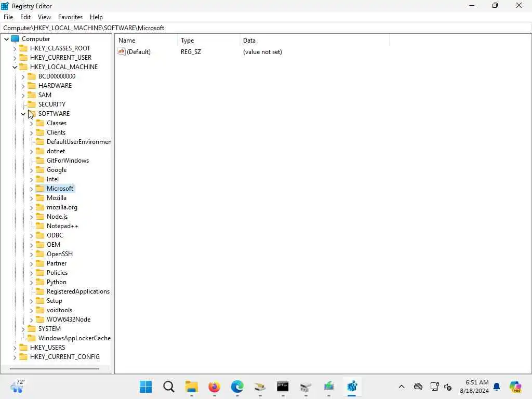Expand the Microsoft key
The height and width of the screenshot is (399, 532).
click(31, 189)
